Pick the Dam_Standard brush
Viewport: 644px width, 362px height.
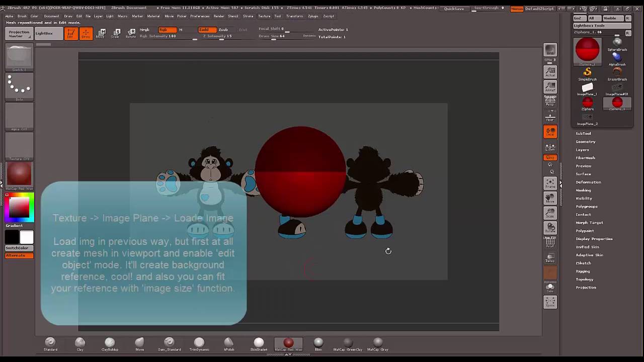point(169,344)
